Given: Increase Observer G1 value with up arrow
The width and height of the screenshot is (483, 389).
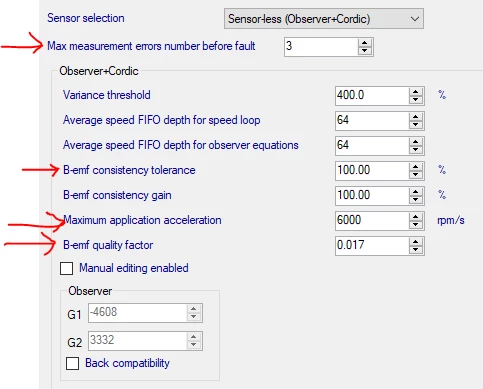Looking at the screenshot, I should [x=194, y=309].
